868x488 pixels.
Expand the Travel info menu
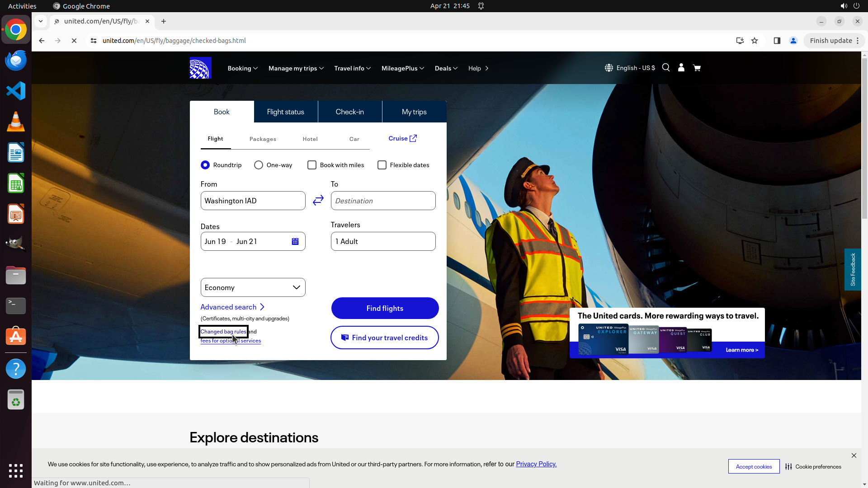click(x=352, y=68)
